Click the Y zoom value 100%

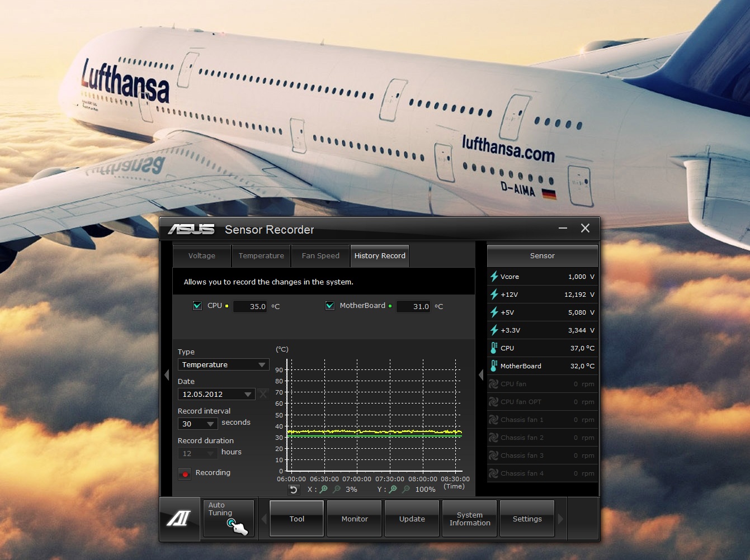425,490
